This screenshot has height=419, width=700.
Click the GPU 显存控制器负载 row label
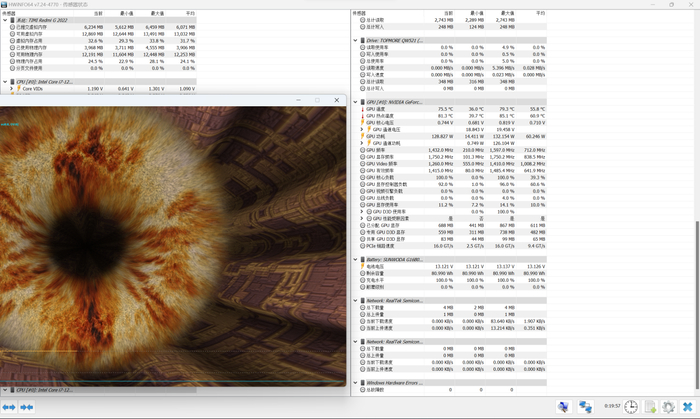pos(387,184)
